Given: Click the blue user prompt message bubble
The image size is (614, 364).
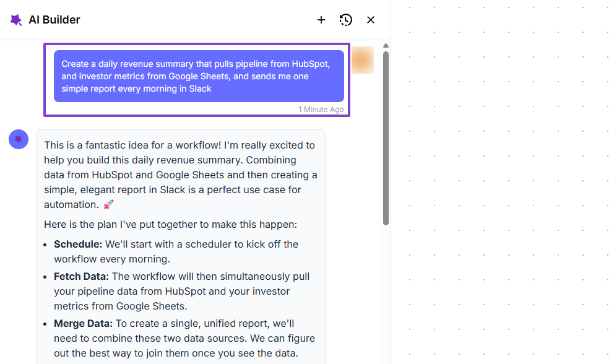Looking at the screenshot, I should click(x=199, y=76).
